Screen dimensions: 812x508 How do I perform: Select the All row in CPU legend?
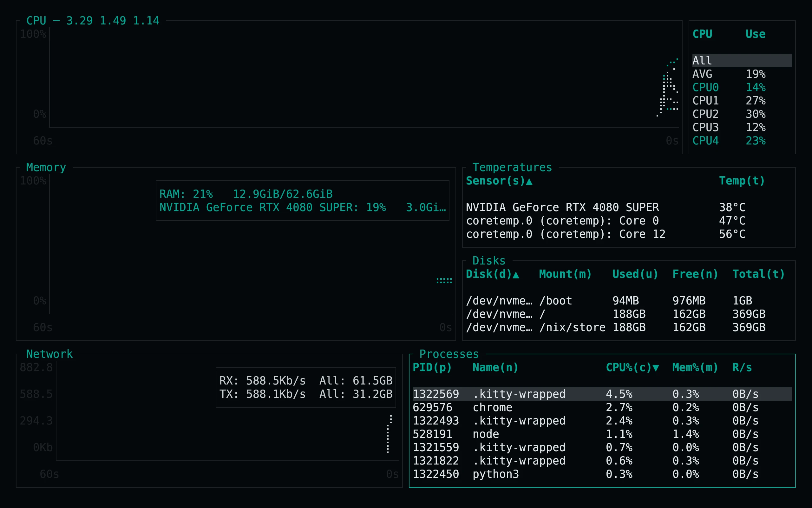point(742,60)
